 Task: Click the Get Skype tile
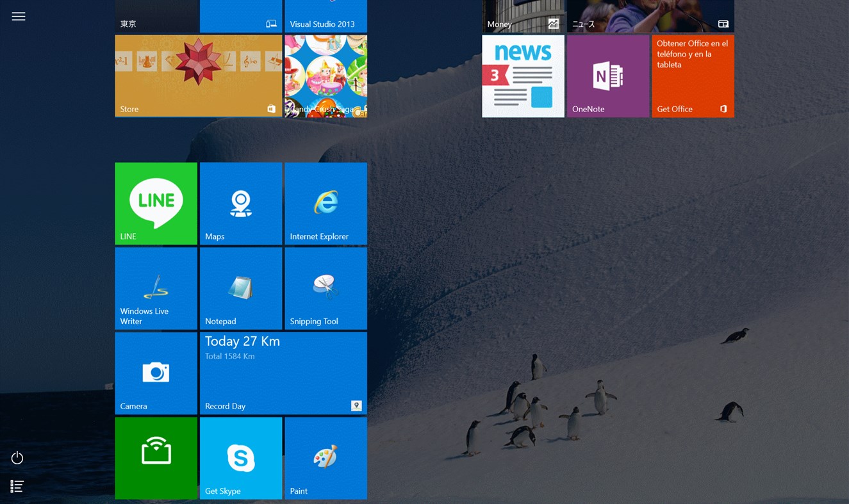241,457
